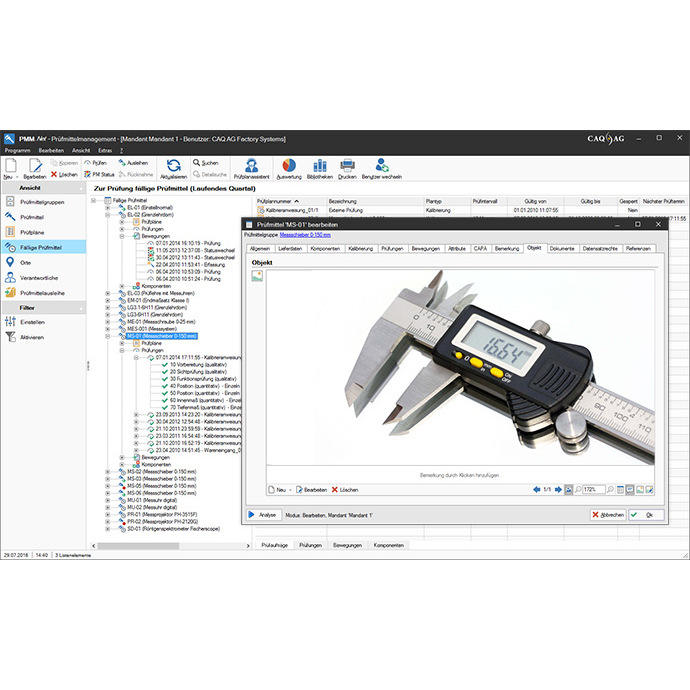This screenshot has width=690, height=690.
Task: Click the Drucken printer icon
Action: [x=346, y=166]
